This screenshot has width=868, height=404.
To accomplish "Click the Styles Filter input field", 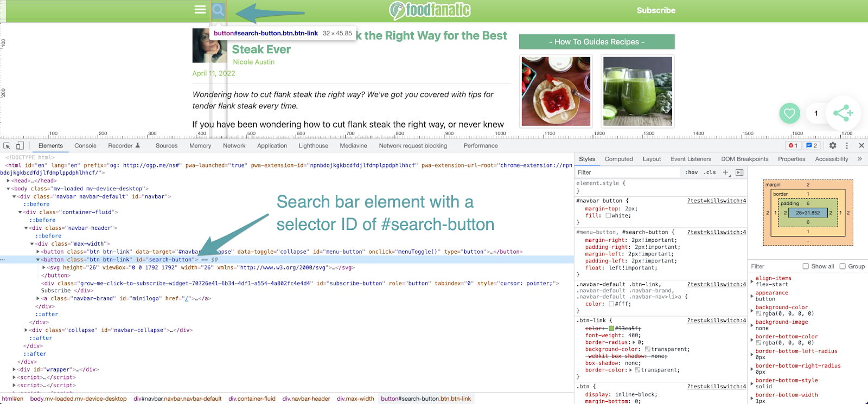I will click(x=627, y=172).
